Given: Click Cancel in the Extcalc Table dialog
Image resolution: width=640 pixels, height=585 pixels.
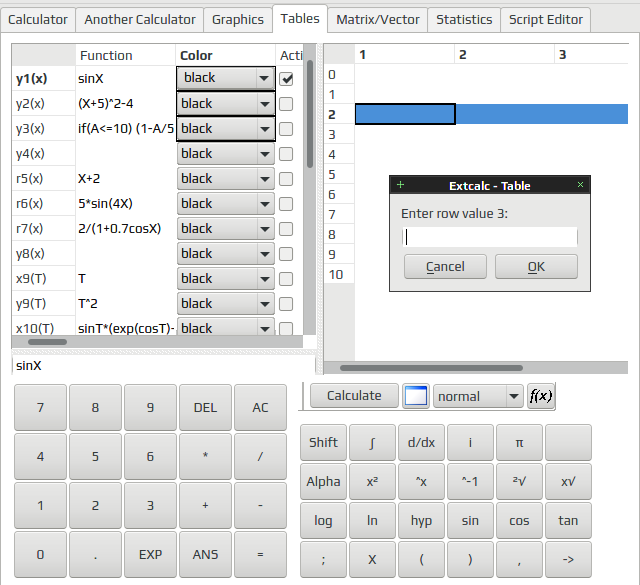Looking at the screenshot, I should click(x=445, y=267).
